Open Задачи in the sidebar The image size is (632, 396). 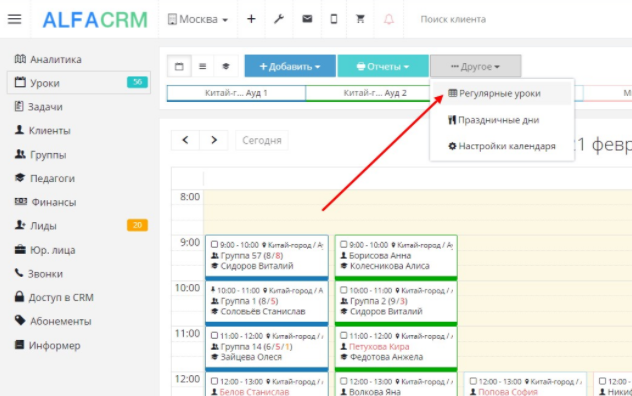point(79,106)
